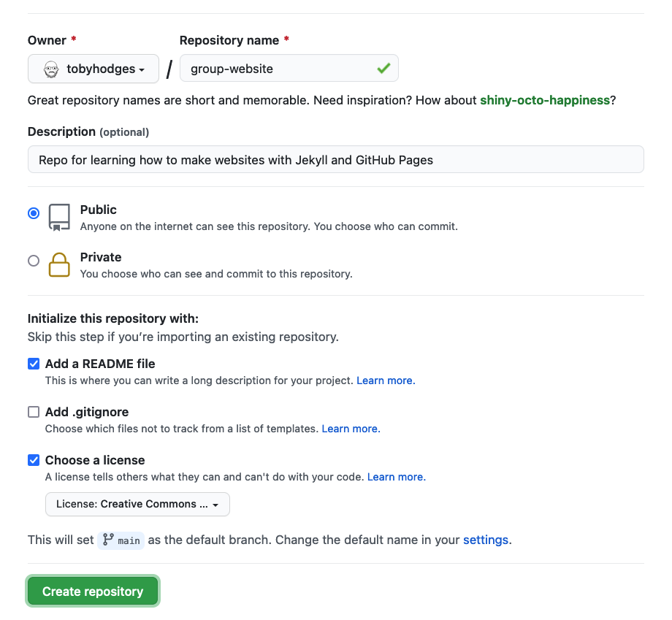Screen dimensions: 672x620
Task: Click the 'Add .gitignore' label
Action: [x=87, y=412]
